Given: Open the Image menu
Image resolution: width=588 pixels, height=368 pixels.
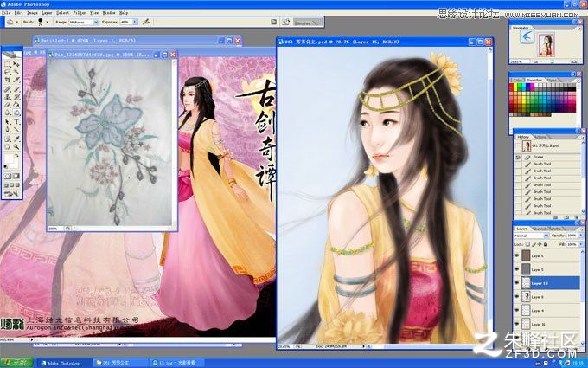Looking at the screenshot, I should point(32,12).
